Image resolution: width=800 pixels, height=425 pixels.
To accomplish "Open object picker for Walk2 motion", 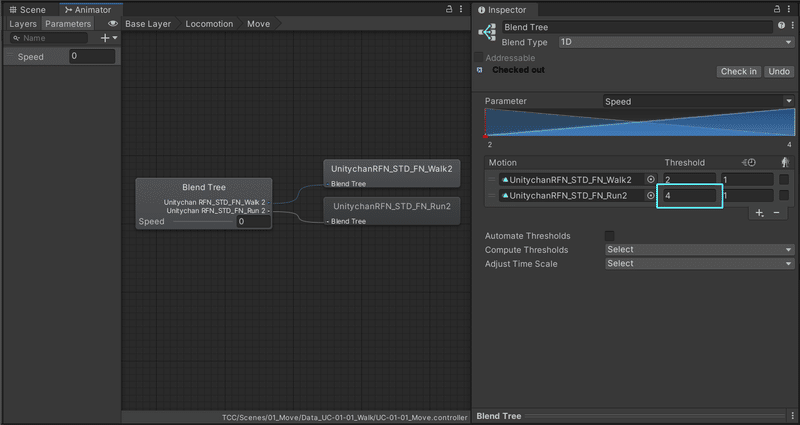I will click(x=651, y=180).
